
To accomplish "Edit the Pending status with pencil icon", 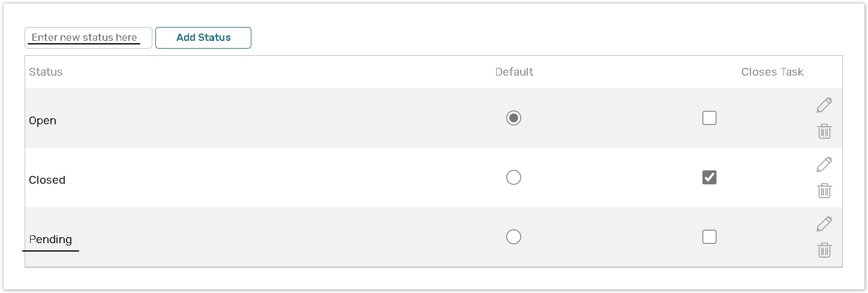I will point(824,224).
